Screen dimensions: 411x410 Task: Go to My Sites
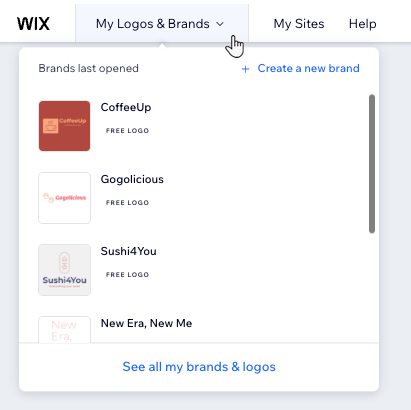299,24
